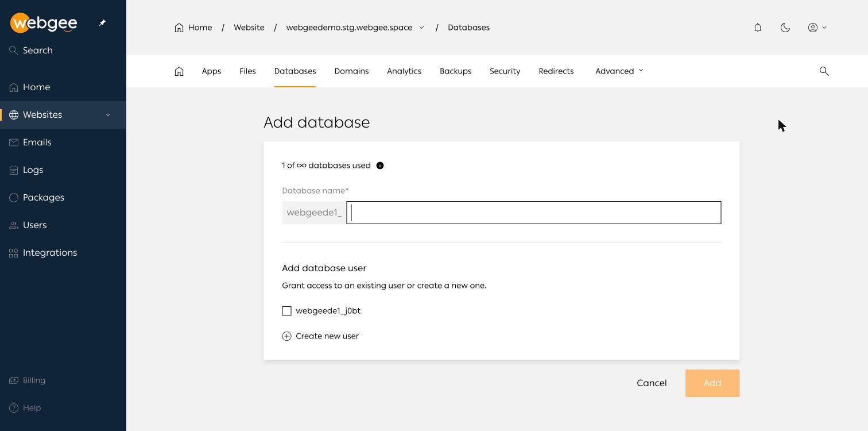Click the 'Add database' heading
The width and height of the screenshot is (868, 431).
coord(317,122)
